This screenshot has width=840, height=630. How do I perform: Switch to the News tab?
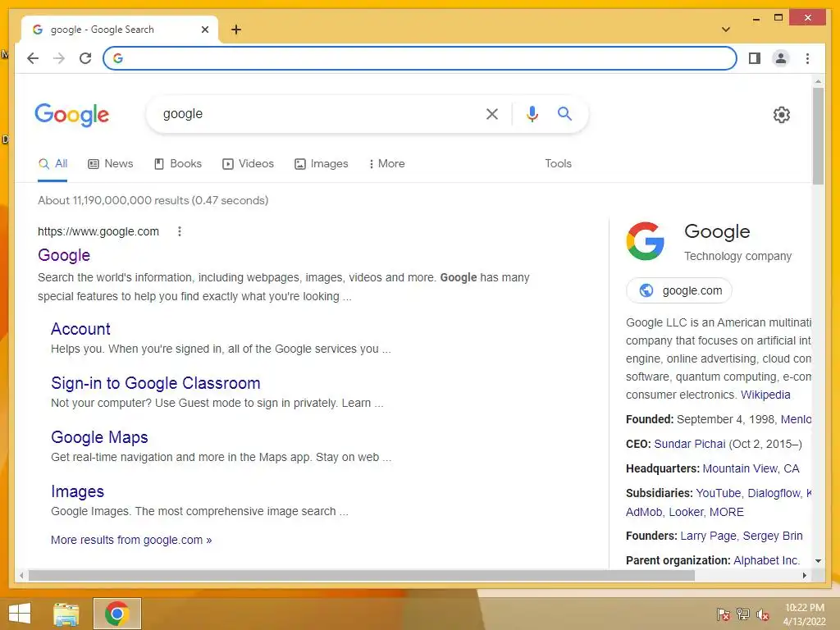(x=111, y=164)
